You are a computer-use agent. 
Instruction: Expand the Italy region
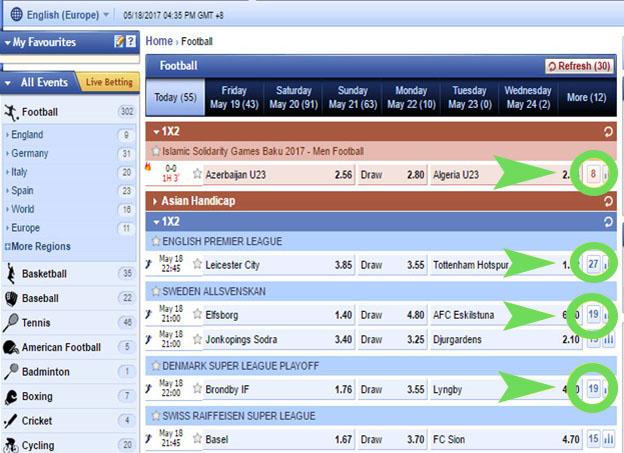coord(19,172)
